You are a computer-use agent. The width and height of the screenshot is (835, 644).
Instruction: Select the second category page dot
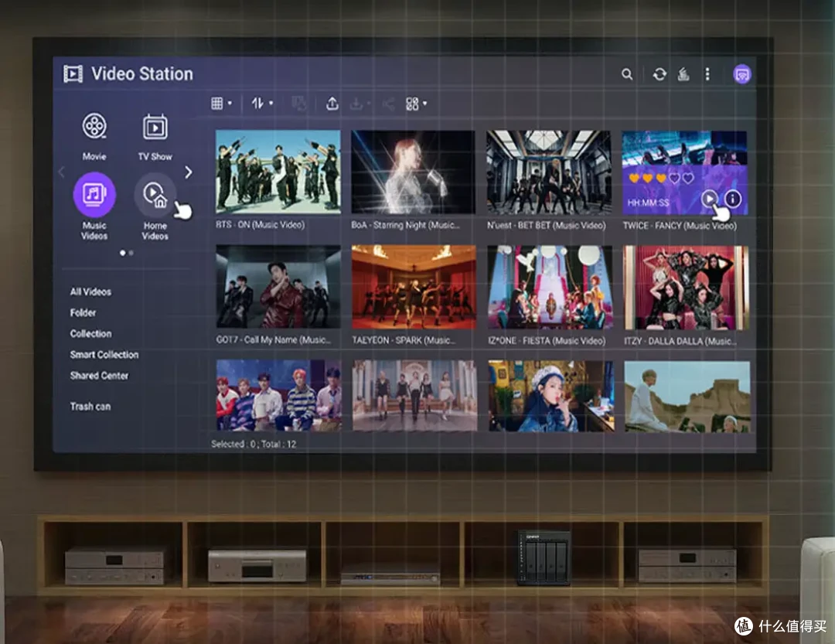coord(131,253)
